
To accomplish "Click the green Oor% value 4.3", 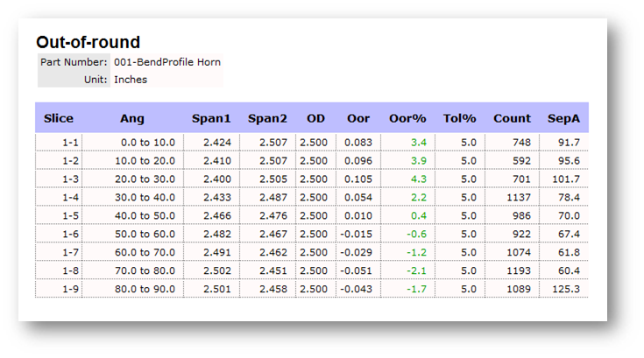I will (x=418, y=179).
